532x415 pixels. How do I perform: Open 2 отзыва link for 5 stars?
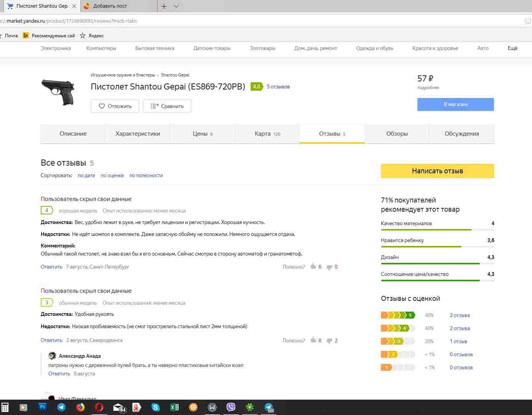click(460, 315)
